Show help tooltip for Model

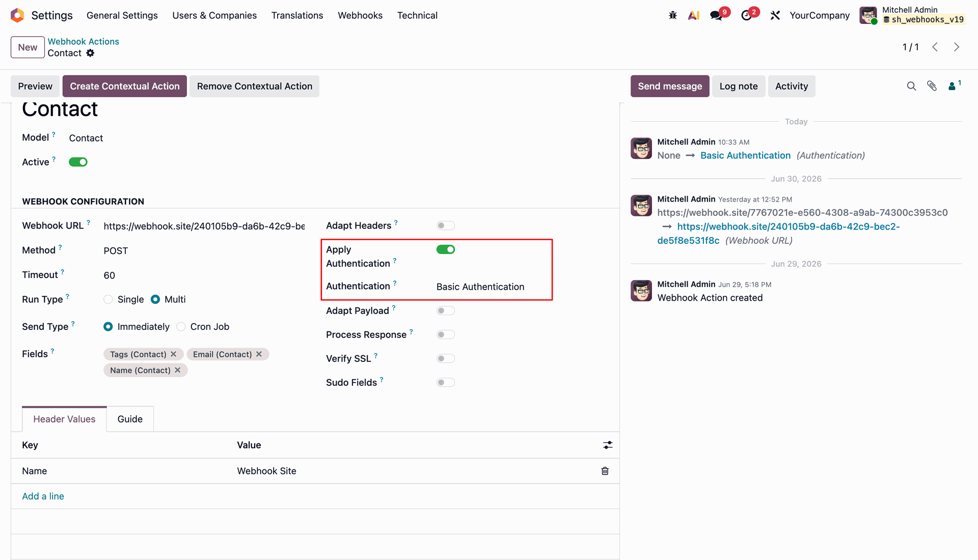[53, 134]
